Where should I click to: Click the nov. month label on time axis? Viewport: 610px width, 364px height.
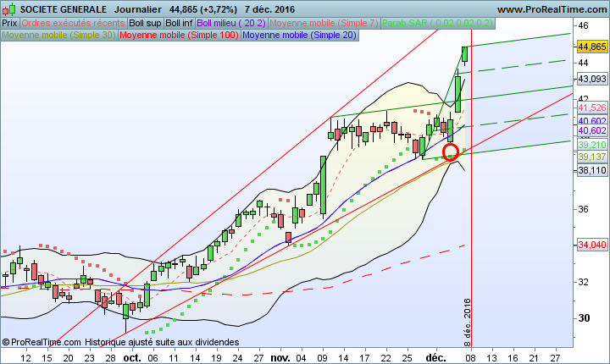[280, 358]
